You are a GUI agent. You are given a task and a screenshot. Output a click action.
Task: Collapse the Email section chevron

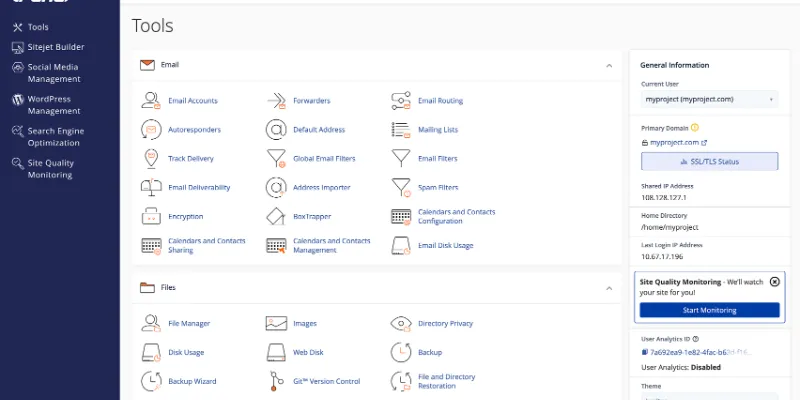point(609,65)
